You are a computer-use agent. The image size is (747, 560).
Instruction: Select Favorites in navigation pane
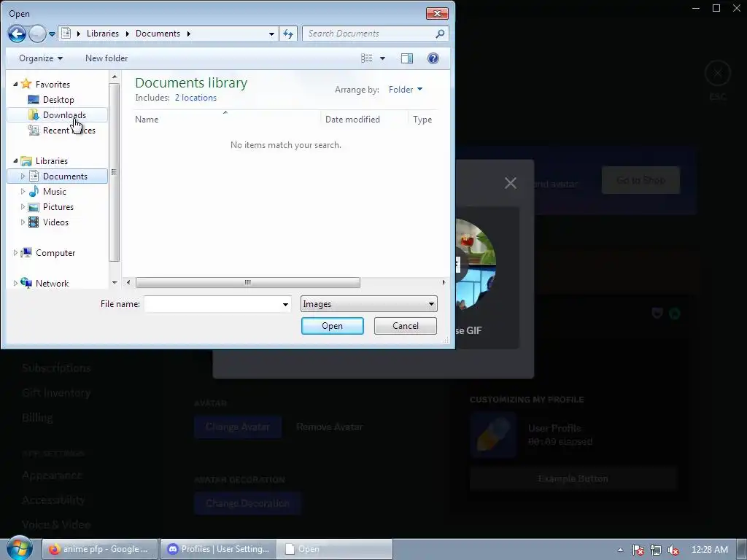tap(53, 85)
